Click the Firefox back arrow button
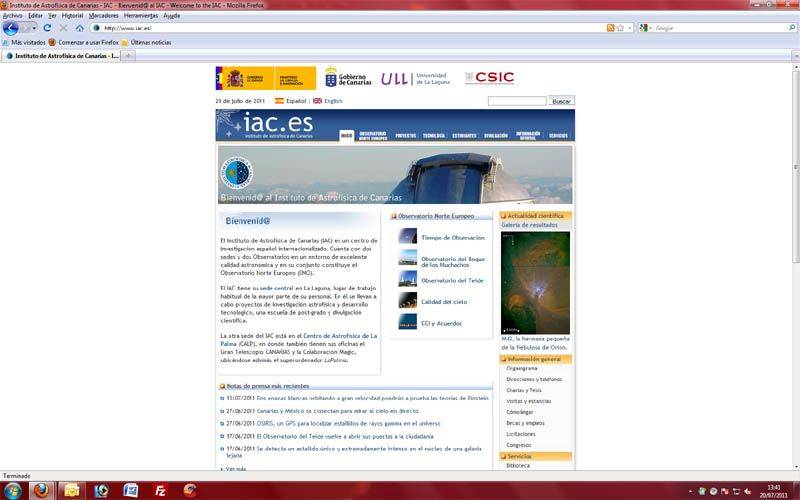This screenshot has width=800, height=500. click(x=11, y=28)
